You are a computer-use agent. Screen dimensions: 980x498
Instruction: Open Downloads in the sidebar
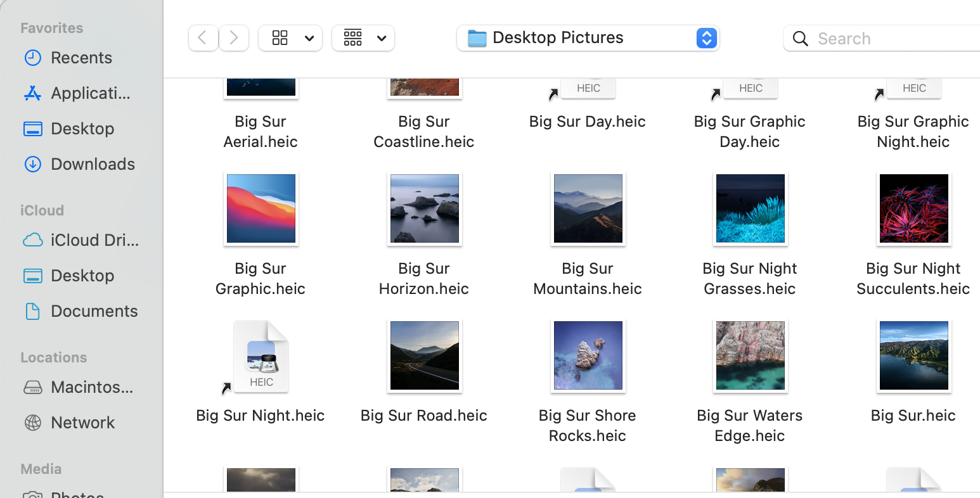[93, 164]
